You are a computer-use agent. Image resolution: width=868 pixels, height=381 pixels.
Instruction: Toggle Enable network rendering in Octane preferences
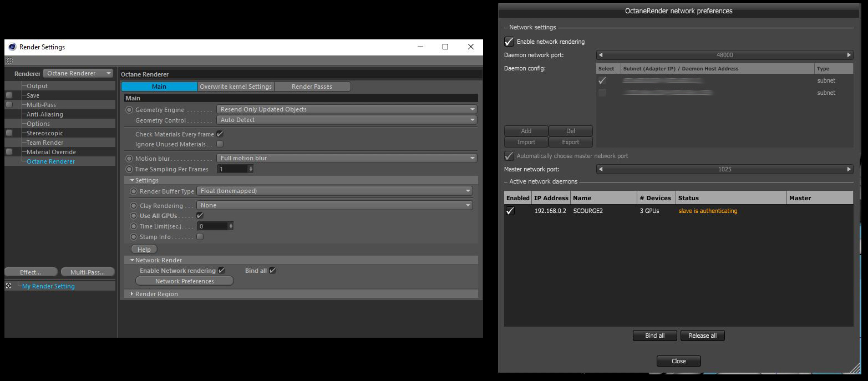[509, 42]
